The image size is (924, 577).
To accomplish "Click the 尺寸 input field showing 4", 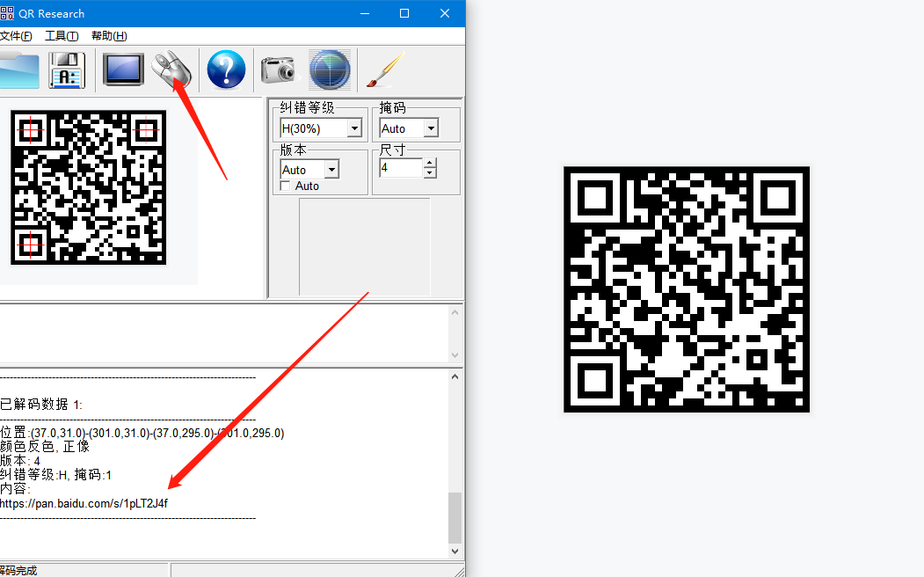I will click(x=401, y=168).
